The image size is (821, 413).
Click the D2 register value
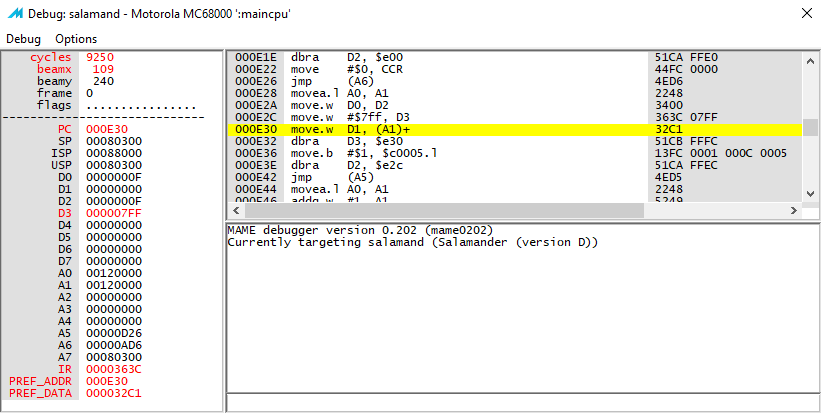(x=114, y=201)
